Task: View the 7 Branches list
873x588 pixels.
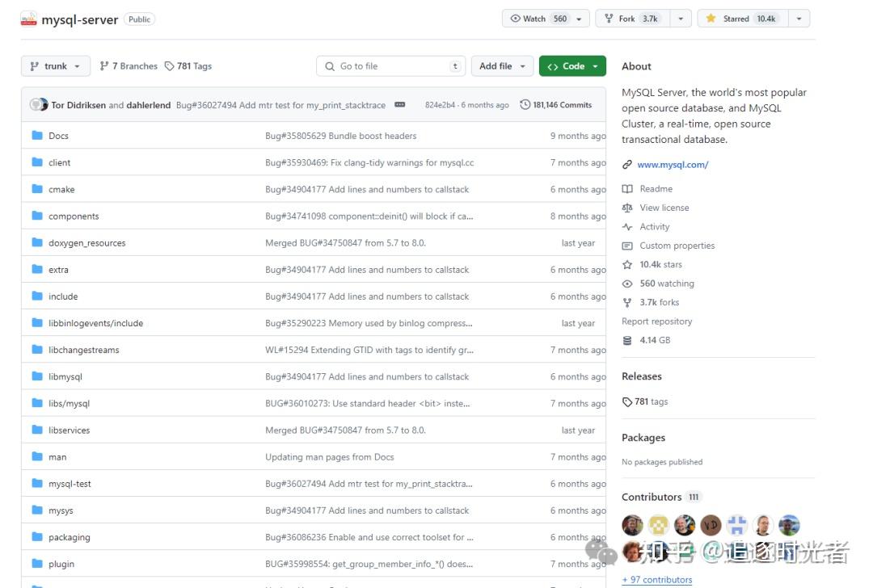Action: (x=129, y=66)
